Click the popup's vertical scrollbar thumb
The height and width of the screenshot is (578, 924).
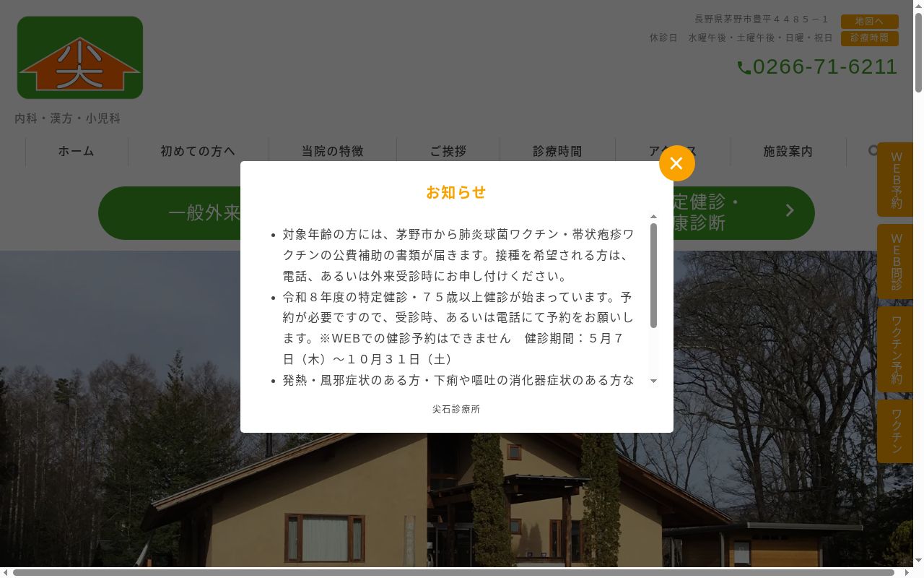pos(653,275)
